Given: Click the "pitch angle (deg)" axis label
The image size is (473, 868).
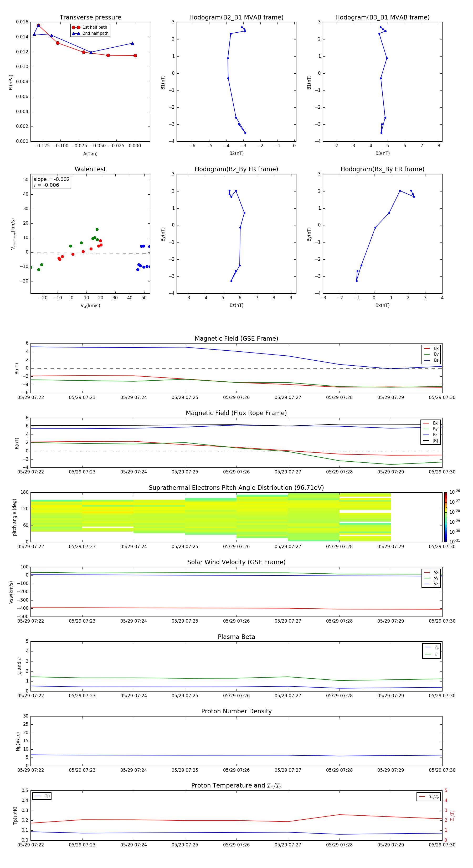Looking at the screenshot, I should tap(14, 517).
